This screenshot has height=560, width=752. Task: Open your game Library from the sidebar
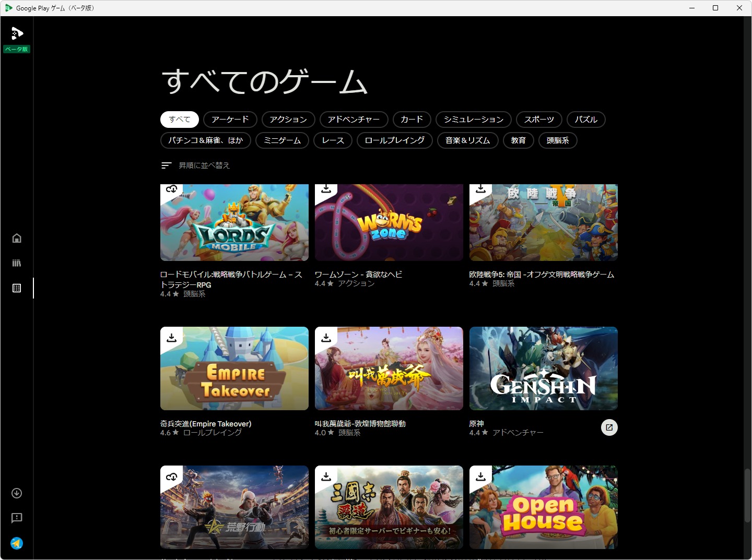(x=16, y=263)
